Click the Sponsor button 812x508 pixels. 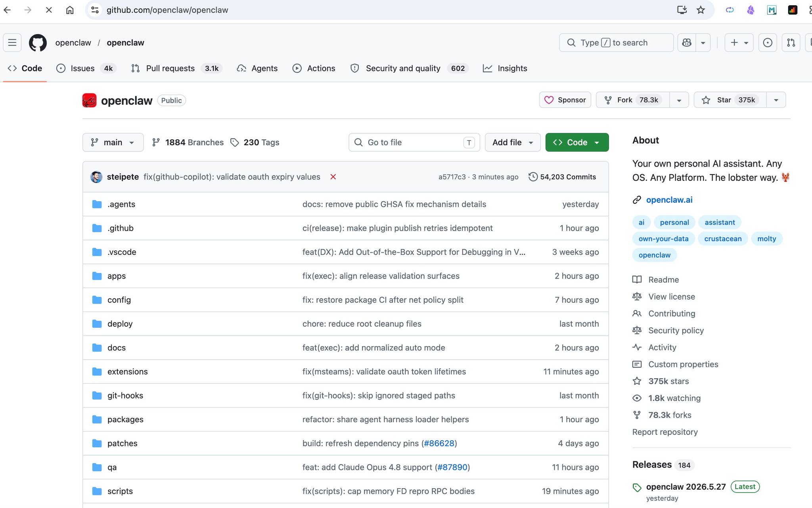(x=565, y=100)
